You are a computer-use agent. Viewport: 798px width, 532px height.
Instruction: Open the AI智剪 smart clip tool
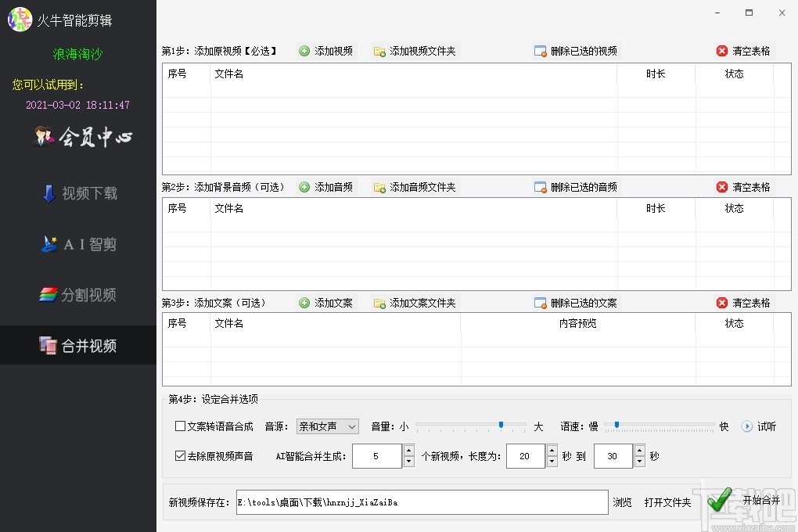[78, 244]
